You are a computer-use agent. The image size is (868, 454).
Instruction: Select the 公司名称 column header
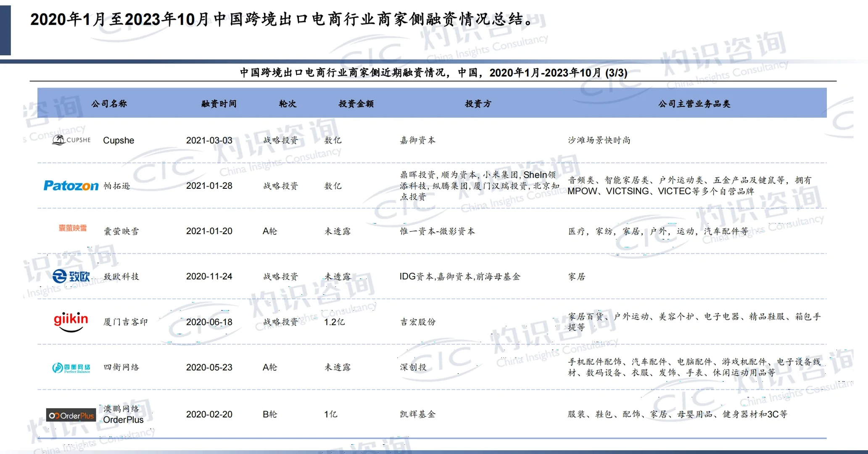(x=109, y=104)
